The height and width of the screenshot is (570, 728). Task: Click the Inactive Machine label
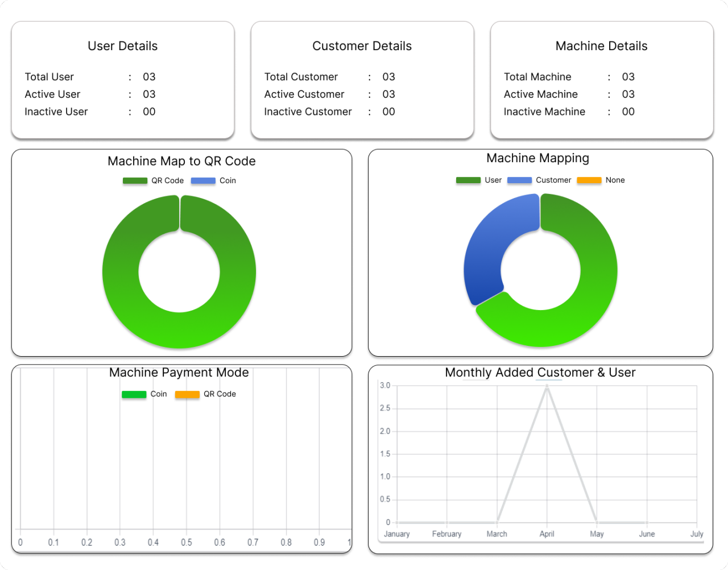544,112
